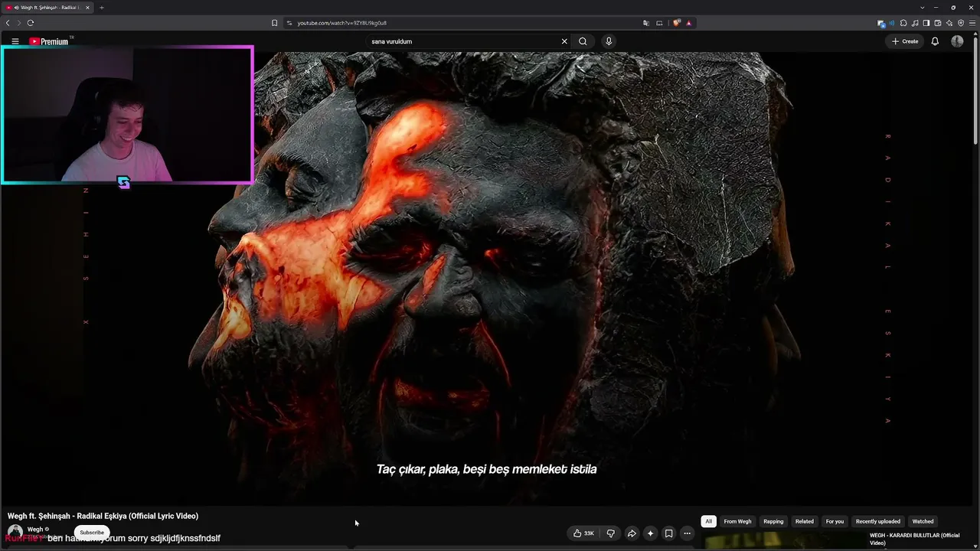Image resolution: width=980 pixels, height=551 pixels.
Task: Click the video player lyric frame
Action: (490, 279)
